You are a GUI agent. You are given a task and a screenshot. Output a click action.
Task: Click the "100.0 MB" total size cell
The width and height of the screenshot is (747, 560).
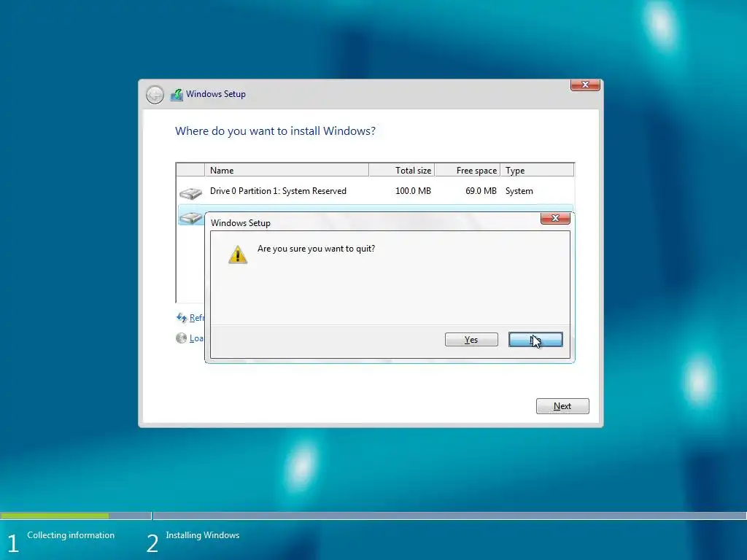(413, 191)
